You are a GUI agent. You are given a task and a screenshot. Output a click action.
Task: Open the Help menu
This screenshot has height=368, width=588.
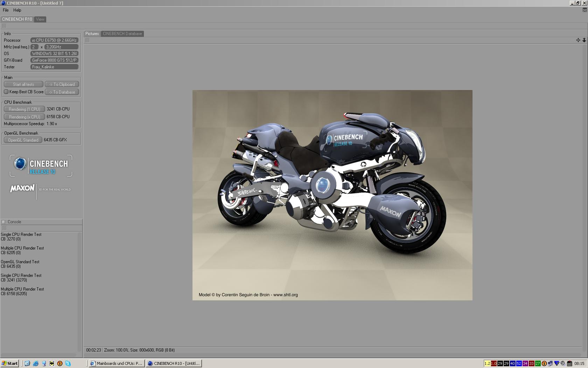pyautogui.click(x=17, y=10)
